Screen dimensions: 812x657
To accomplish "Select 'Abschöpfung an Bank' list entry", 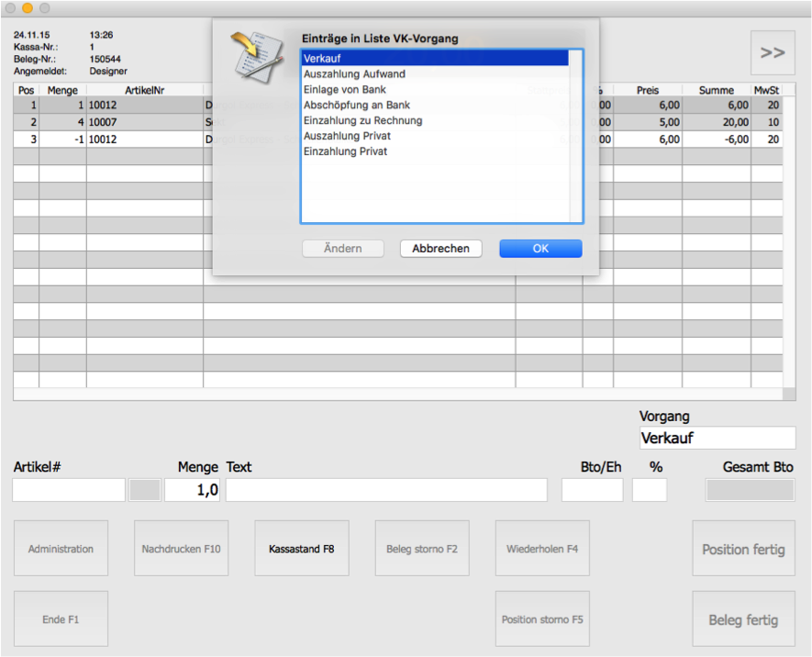I will tap(357, 106).
